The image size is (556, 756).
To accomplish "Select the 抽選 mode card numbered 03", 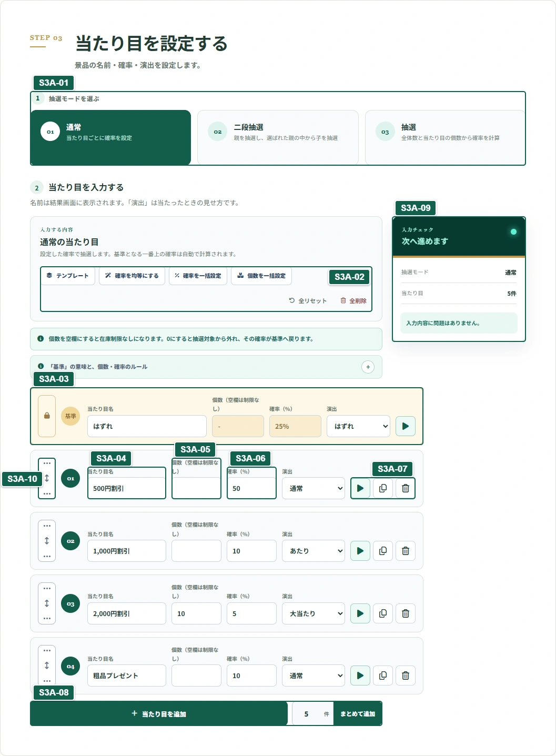I will (445, 137).
